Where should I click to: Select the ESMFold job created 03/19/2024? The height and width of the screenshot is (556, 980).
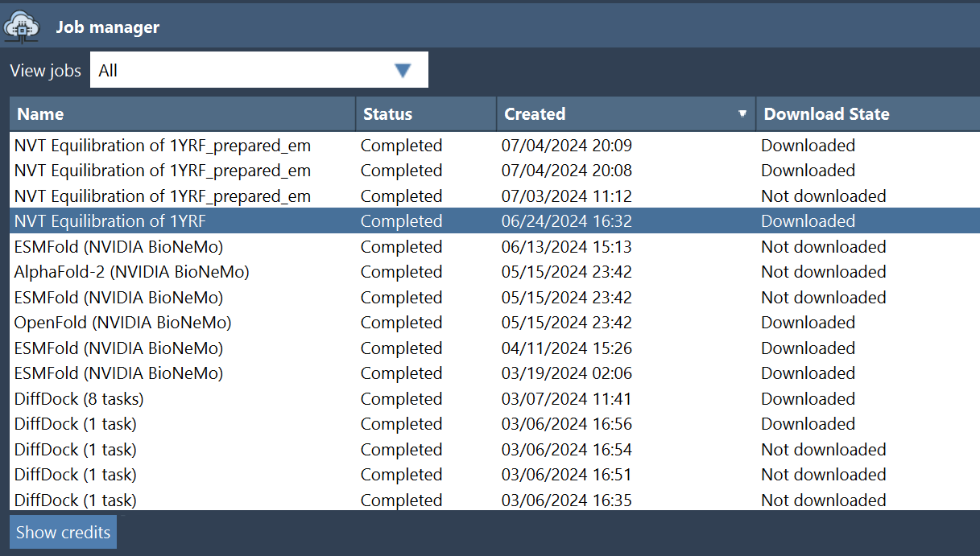(119, 373)
